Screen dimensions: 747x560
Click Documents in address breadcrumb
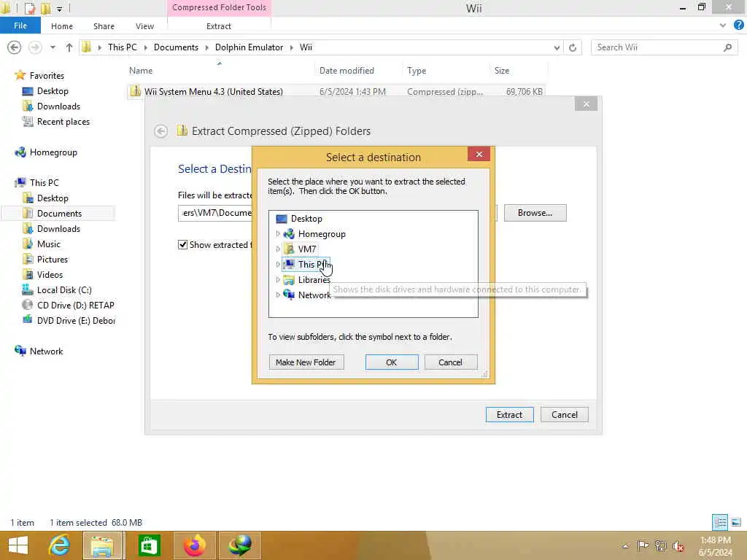click(176, 47)
